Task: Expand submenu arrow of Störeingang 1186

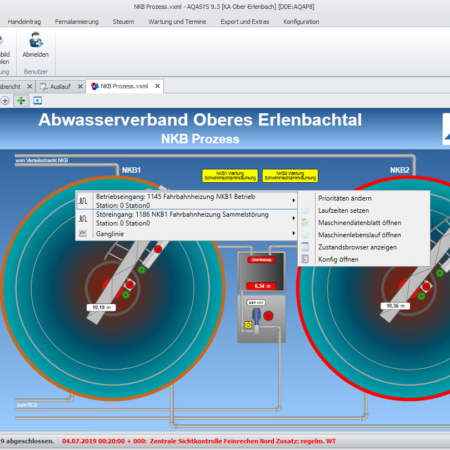Action: [294, 218]
